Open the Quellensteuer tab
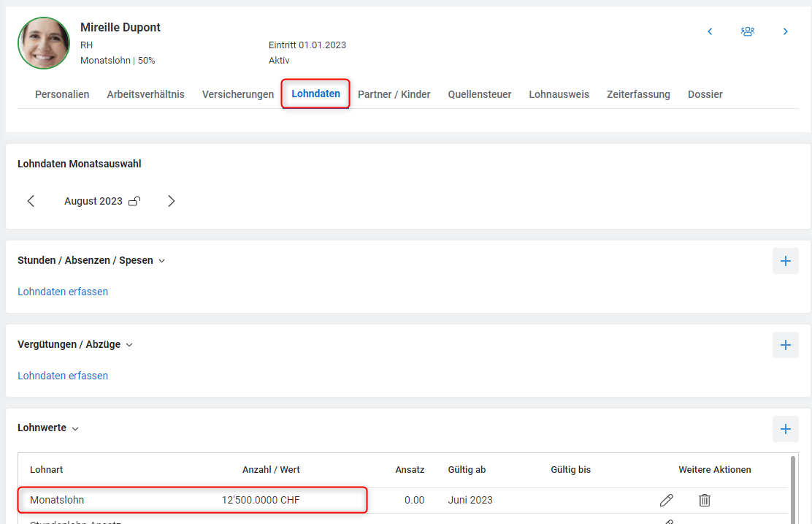 (479, 94)
